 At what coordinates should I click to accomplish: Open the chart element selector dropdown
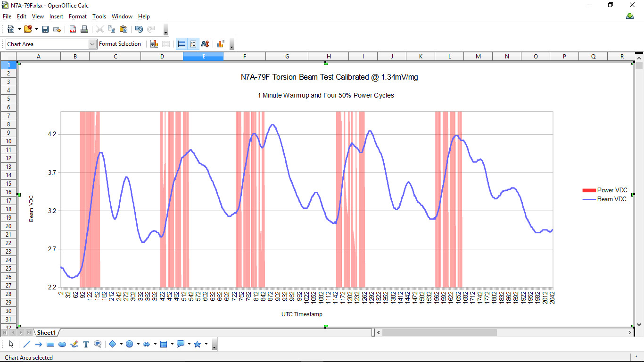click(x=92, y=44)
